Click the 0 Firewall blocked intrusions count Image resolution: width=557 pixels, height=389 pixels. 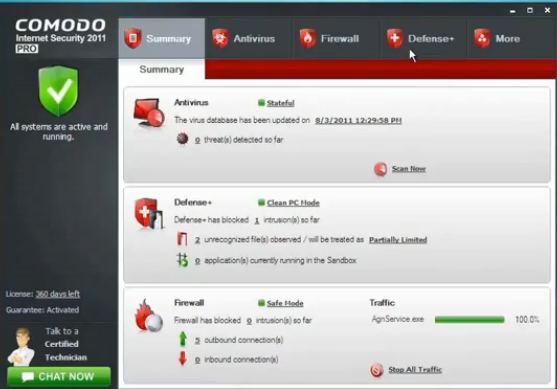point(249,321)
